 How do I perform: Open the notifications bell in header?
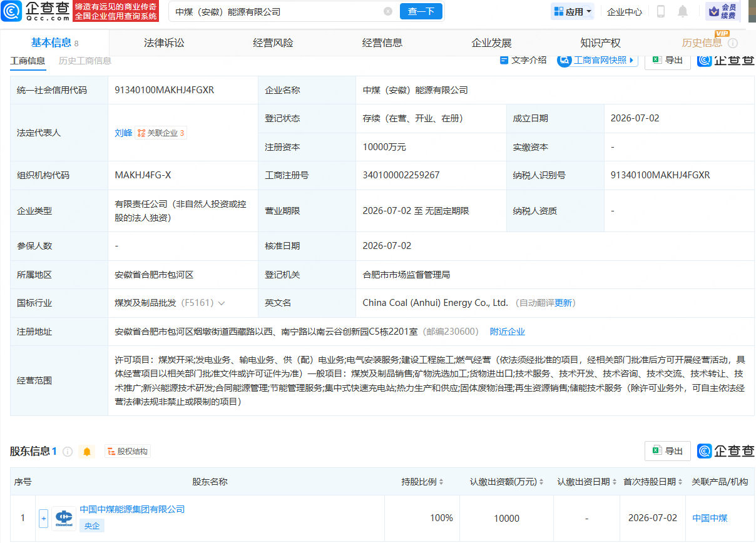pyautogui.click(x=682, y=11)
